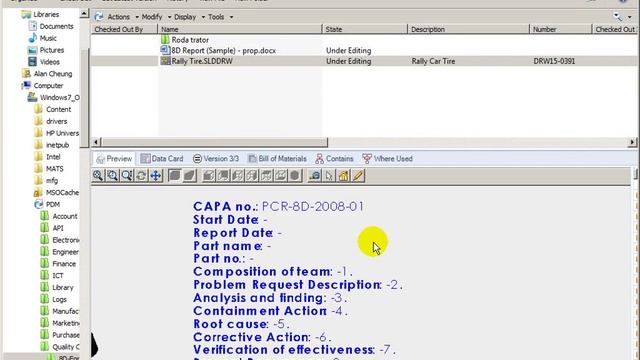Click the file list scroll-left arrow
Image resolution: width=640 pixels, height=360 pixels.
pyautogui.click(x=96, y=142)
